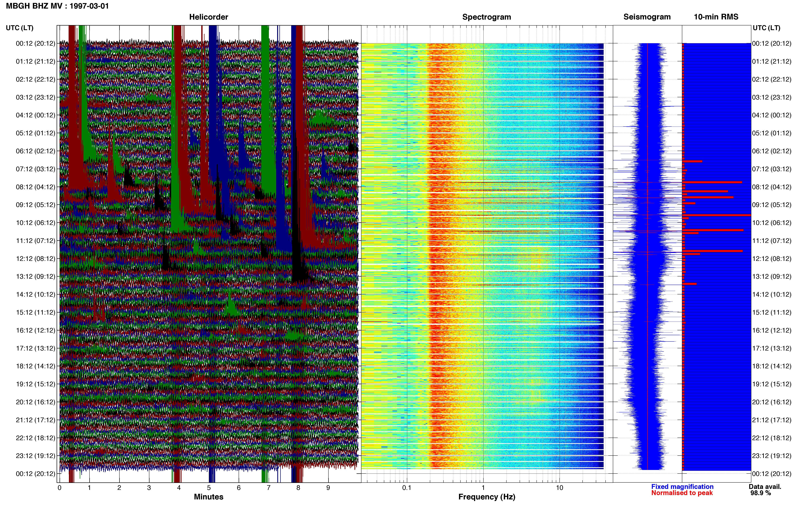Viewport: 812px width, 508px height.
Task: Click the 'Fixed magnification' legend text
Action: [682, 486]
